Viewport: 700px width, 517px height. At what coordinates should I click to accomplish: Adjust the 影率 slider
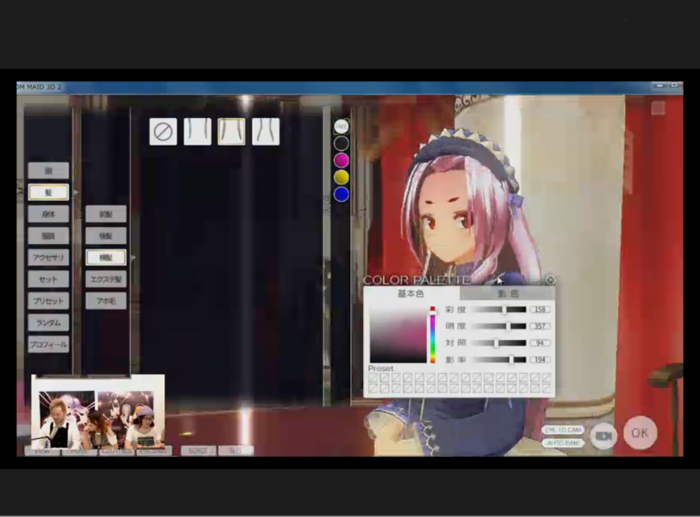tap(499, 359)
